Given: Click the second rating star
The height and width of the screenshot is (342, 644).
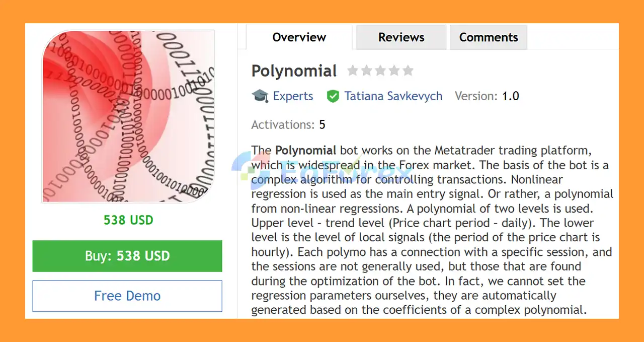Looking at the screenshot, I should click(x=366, y=71).
